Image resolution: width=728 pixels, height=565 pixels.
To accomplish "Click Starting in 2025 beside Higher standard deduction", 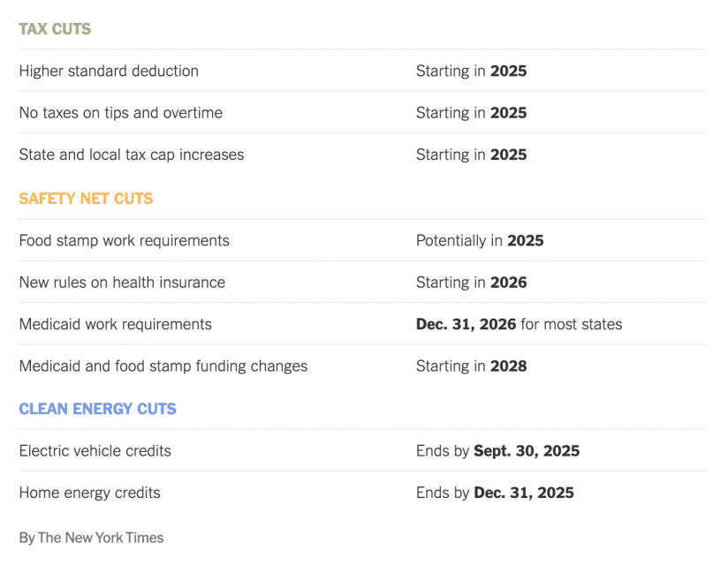I will [x=471, y=71].
